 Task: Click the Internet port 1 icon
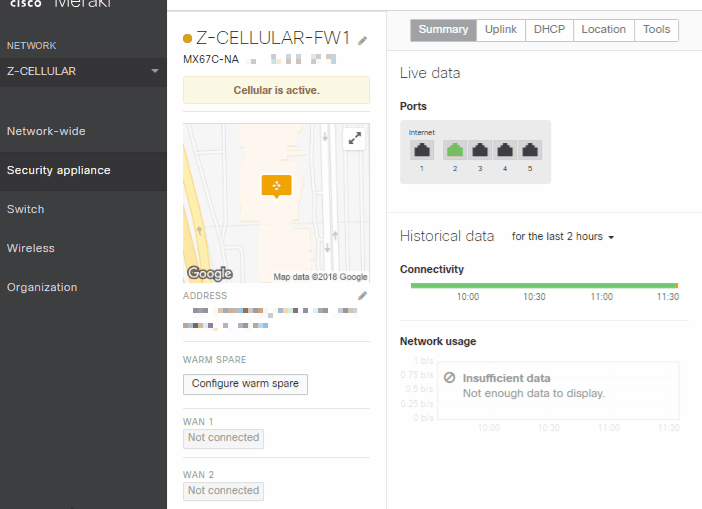pos(422,150)
